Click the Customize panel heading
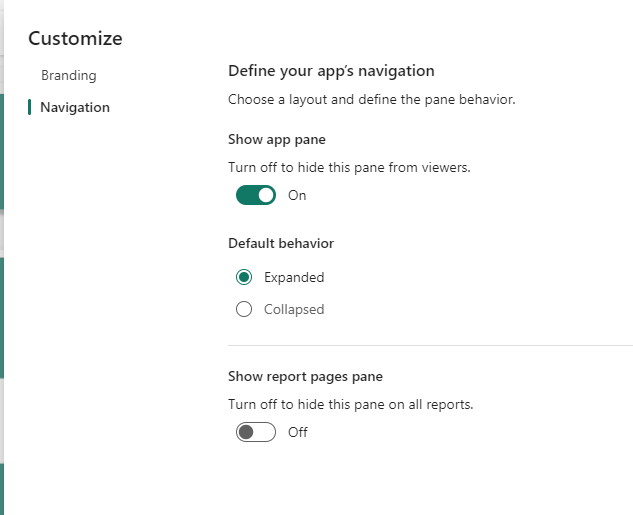This screenshot has width=633, height=515. click(x=75, y=39)
